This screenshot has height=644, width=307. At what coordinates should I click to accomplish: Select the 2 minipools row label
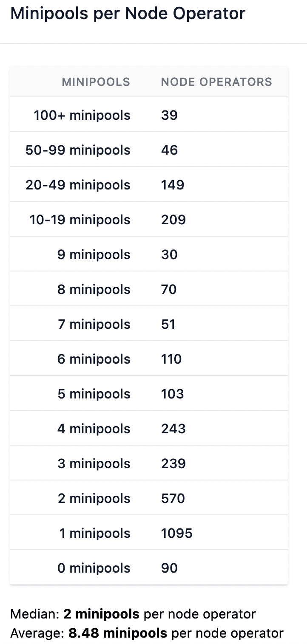coord(94,498)
